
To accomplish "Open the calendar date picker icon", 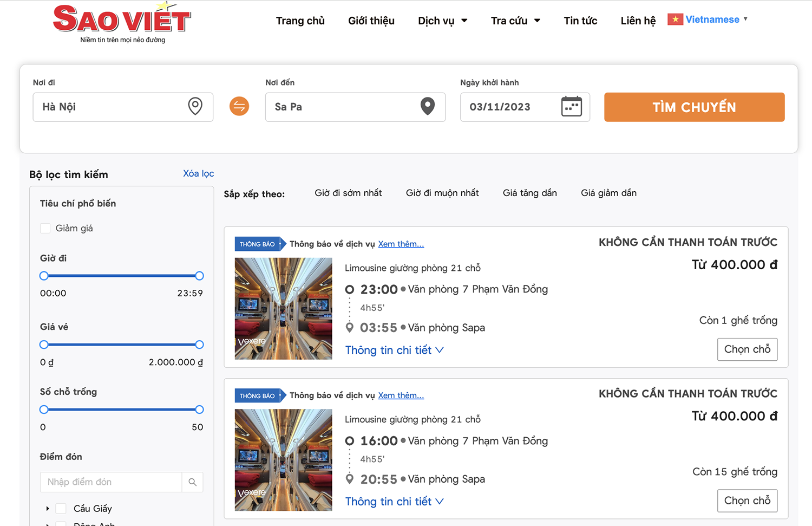I will [571, 106].
